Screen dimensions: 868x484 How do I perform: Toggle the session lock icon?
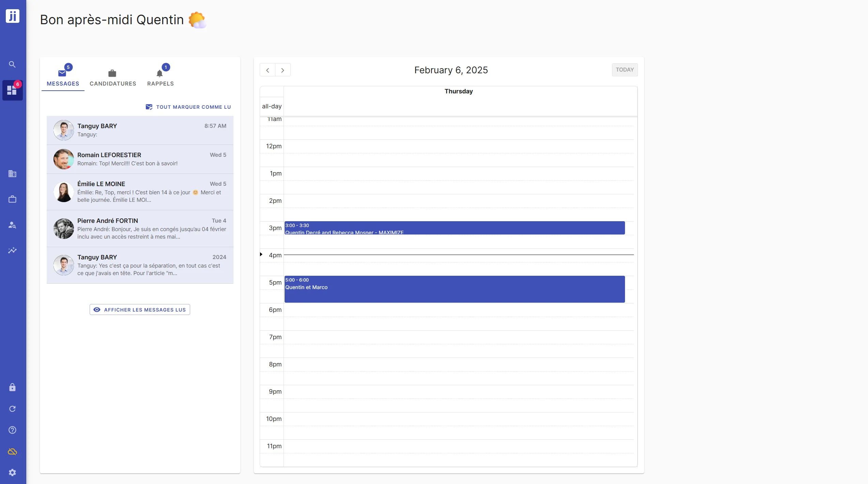coord(12,387)
